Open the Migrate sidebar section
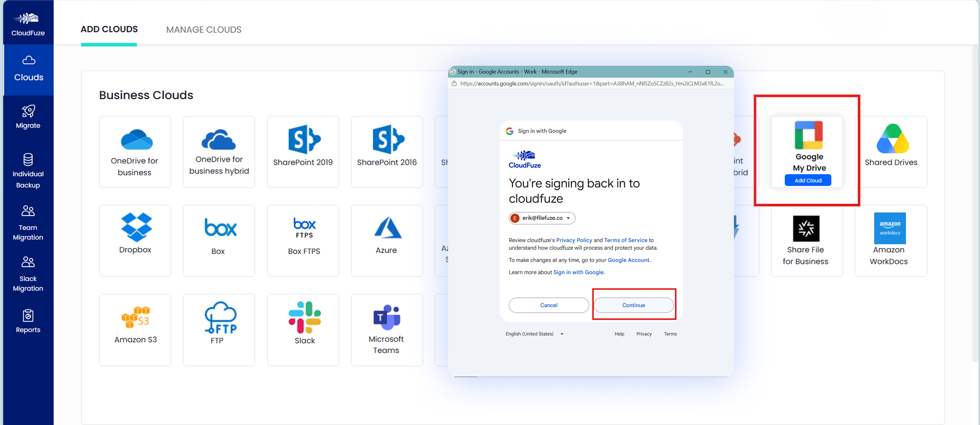 (x=28, y=117)
